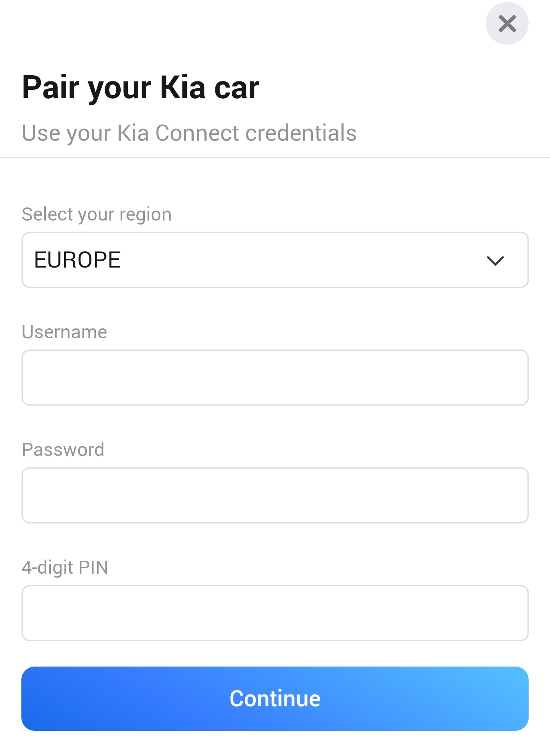Open the region selection dropdown
This screenshot has height=756, width=550.
tap(275, 260)
